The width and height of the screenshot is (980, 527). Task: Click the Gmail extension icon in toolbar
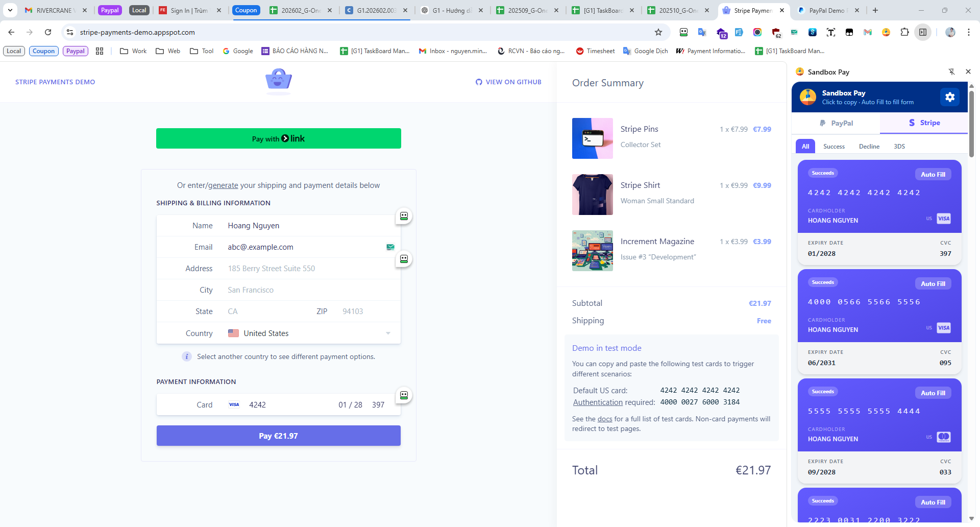(x=868, y=32)
